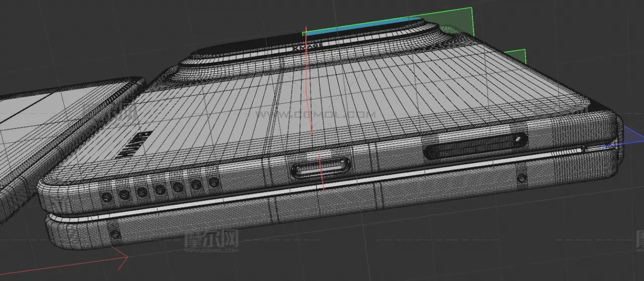
Task: Click the red axis arrowhead at bottom left
Action: tap(122, 258)
